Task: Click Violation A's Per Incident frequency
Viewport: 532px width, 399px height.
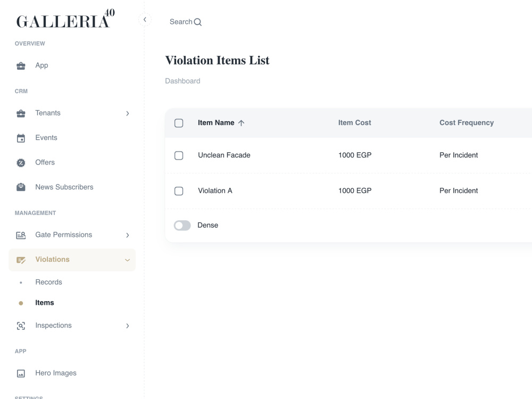Action: 459,191
